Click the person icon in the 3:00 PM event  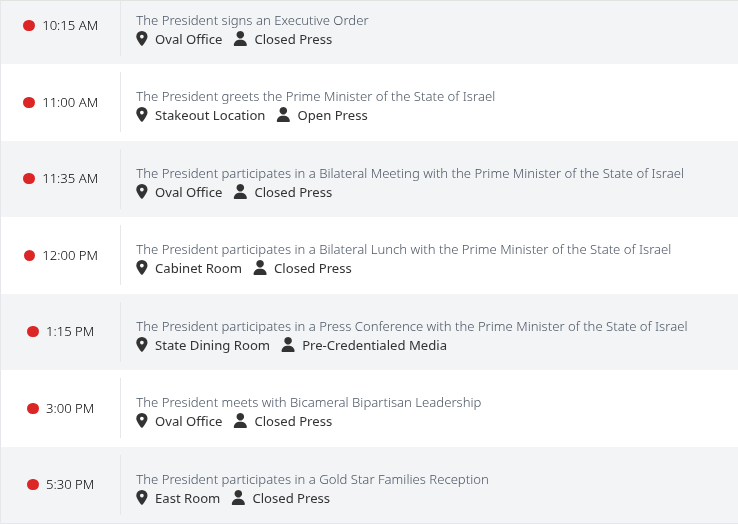coord(241,421)
